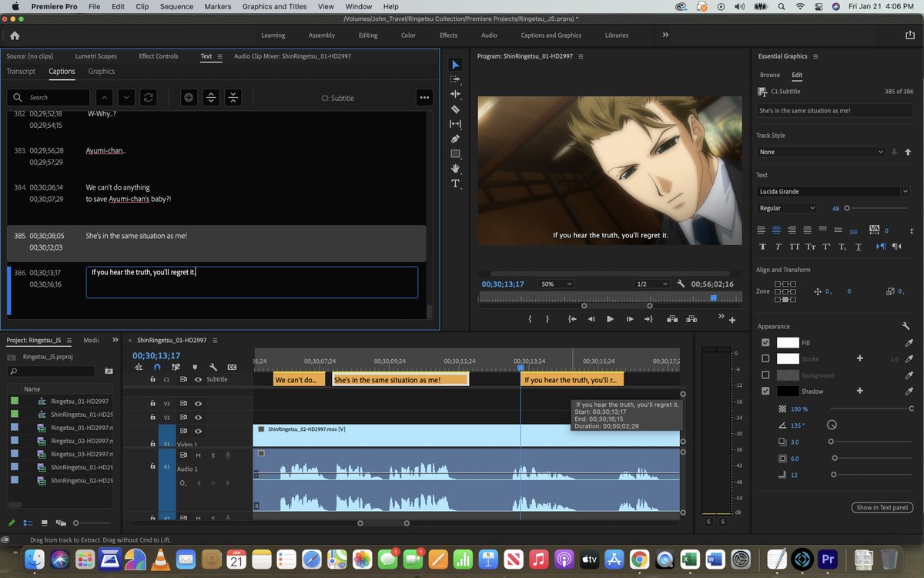
Task: Toggle the timeline caption track CC button
Action: coord(232,368)
